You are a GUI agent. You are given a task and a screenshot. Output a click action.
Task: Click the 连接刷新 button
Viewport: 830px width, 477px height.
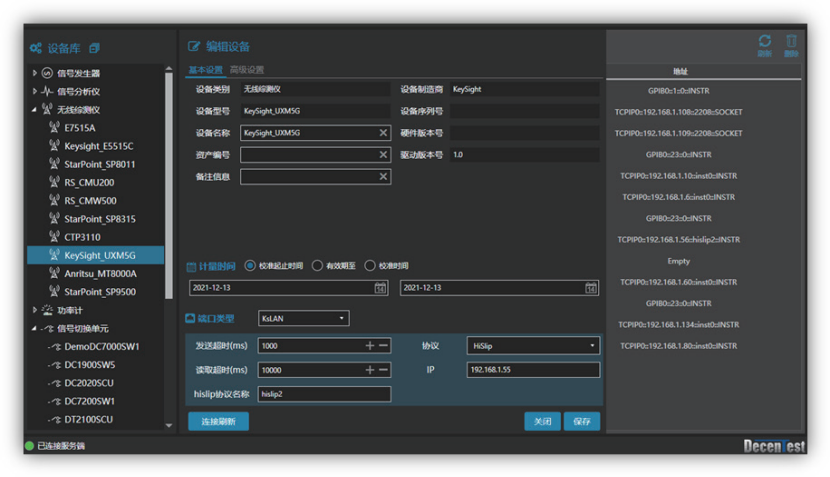click(x=218, y=421)
